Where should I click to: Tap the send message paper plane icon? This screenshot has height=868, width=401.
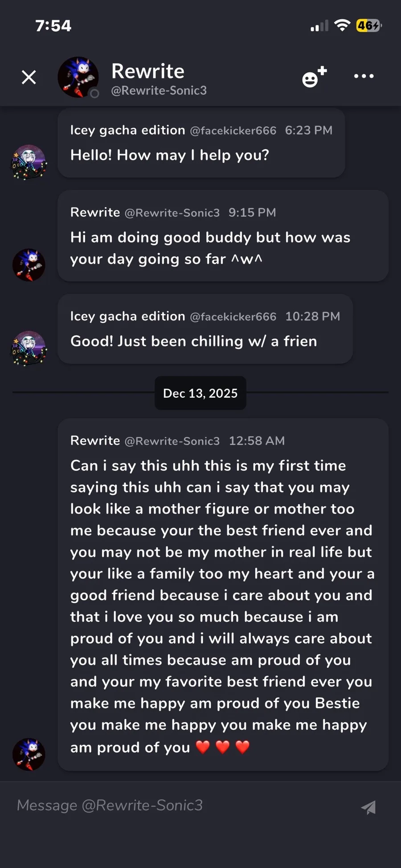(368, 807)
